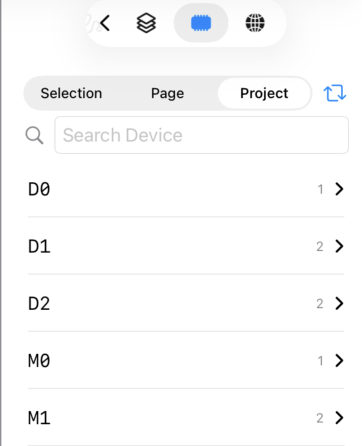Select the blue chip device icon
The height and width of the screenshot is (446, 362).
tap(201, 23)
